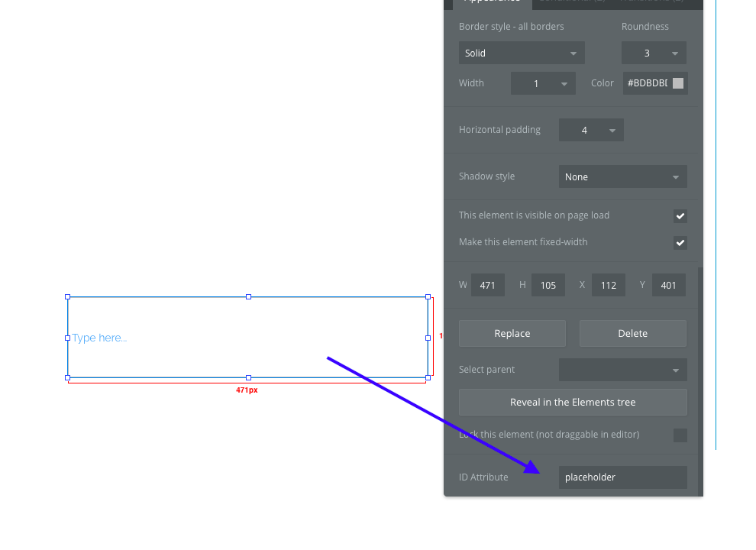Click the top-middle edge resize handle
This screenshot has width=756, height=550.
248,296
